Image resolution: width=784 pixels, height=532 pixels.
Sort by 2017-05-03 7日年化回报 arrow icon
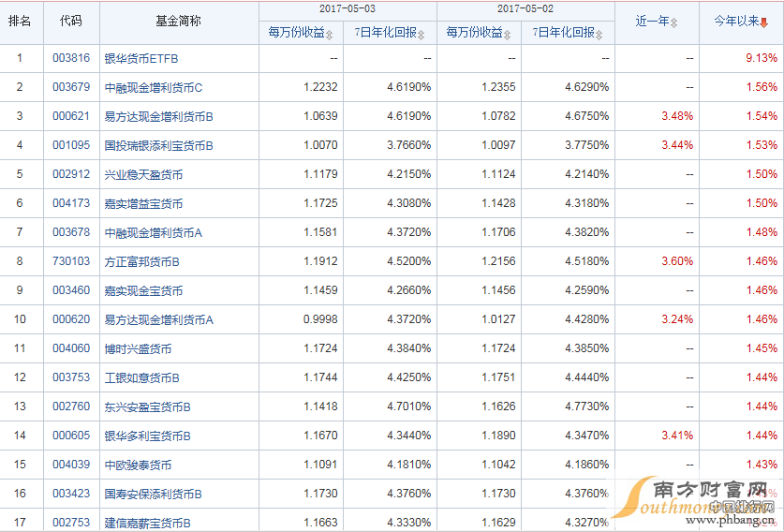pyautogui.click(x=421, y=35)
